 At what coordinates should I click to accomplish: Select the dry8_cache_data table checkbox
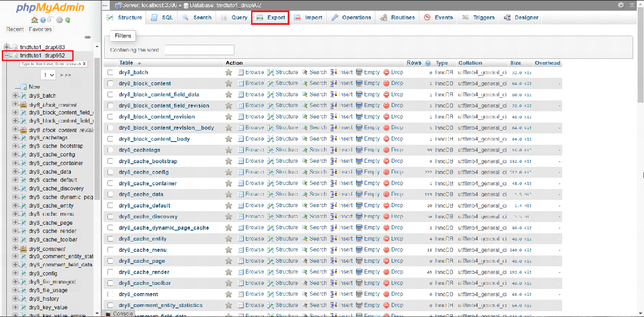point(110,194)
